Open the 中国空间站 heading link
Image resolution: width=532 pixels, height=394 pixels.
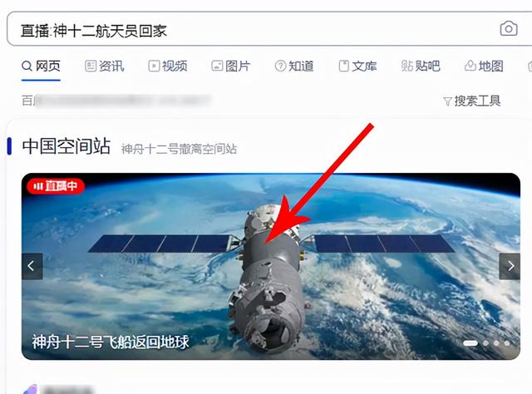coord(66,146)
